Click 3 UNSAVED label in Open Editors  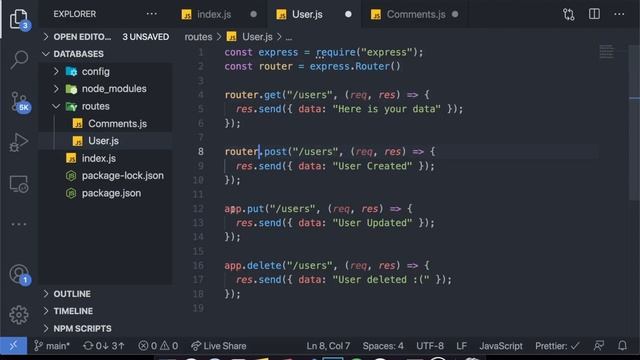click(x=145, y=37)
